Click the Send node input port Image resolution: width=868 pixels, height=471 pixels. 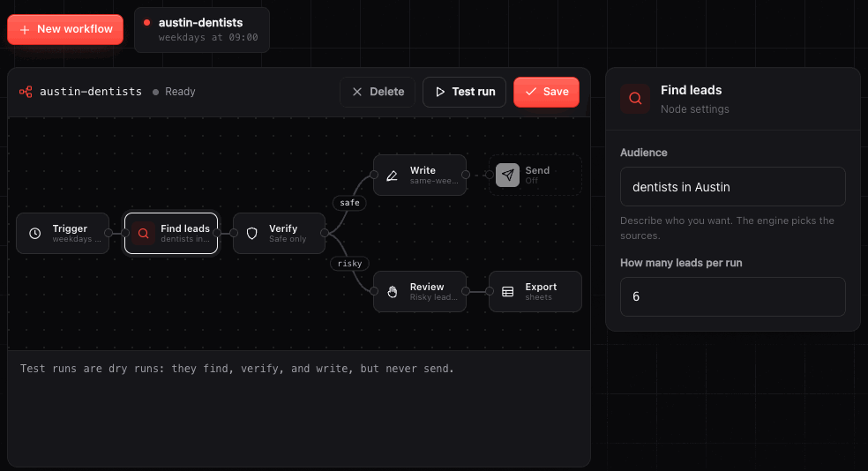490,175
